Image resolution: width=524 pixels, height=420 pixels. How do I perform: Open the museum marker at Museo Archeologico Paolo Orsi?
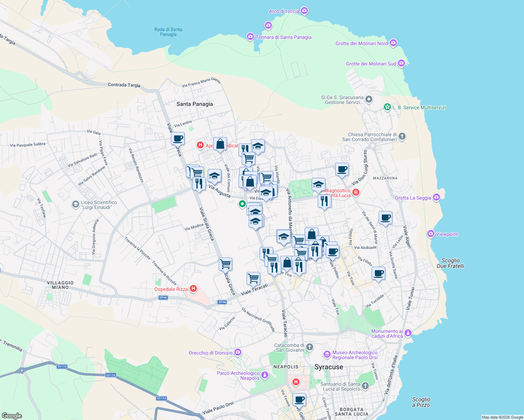coord(327,355)
